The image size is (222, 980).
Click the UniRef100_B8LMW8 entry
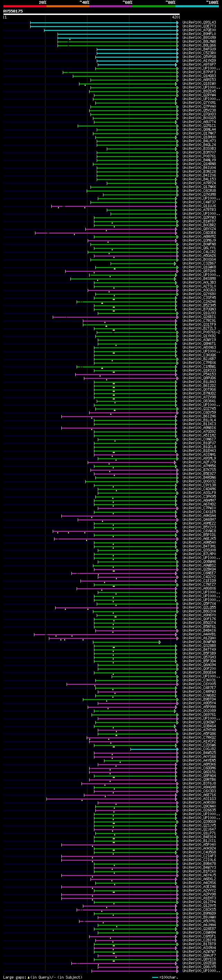(199, 41)
